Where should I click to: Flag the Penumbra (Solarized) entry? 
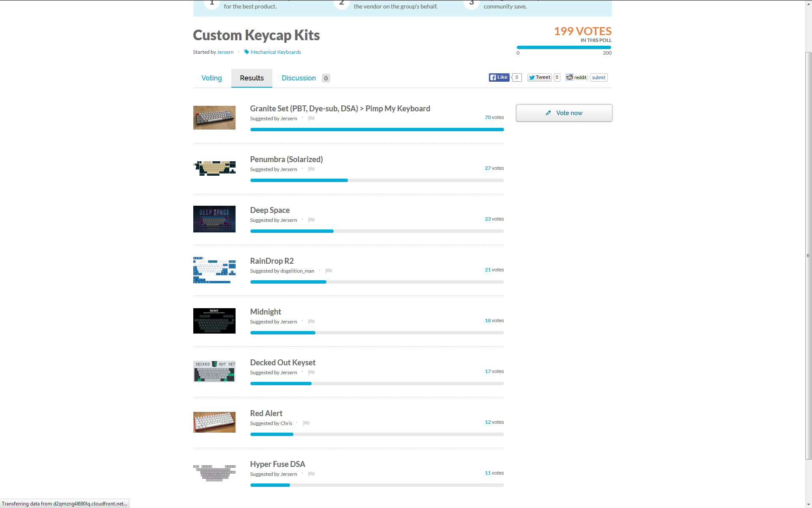tap(311, 169)
